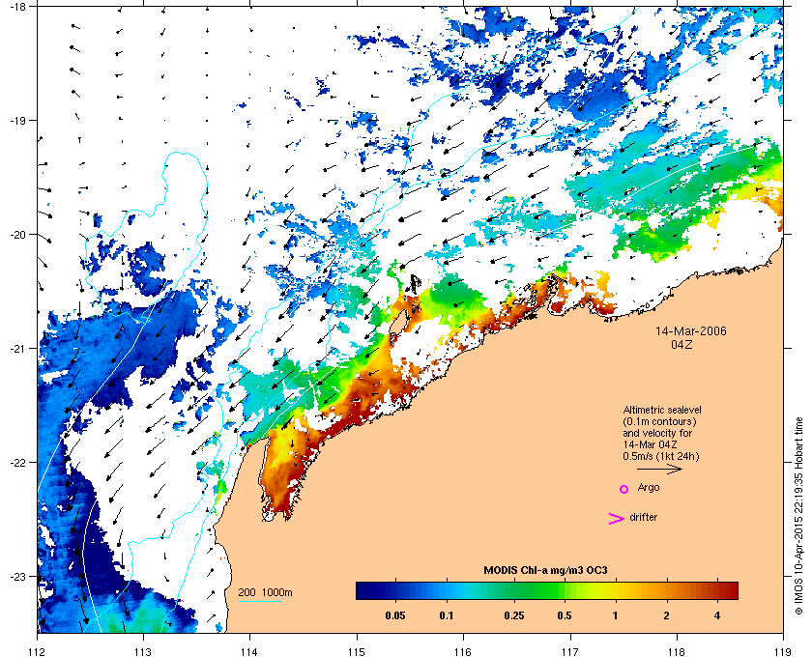Click the cyan bathymetry legend line
Image resolution: width=812 pixels, height=657 pixels.
pyautogui.click(x=259, y=602)
